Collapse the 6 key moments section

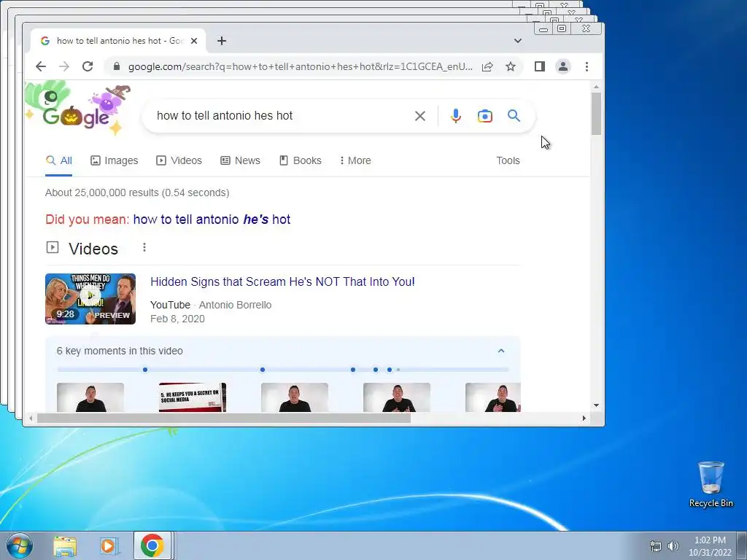501,351
